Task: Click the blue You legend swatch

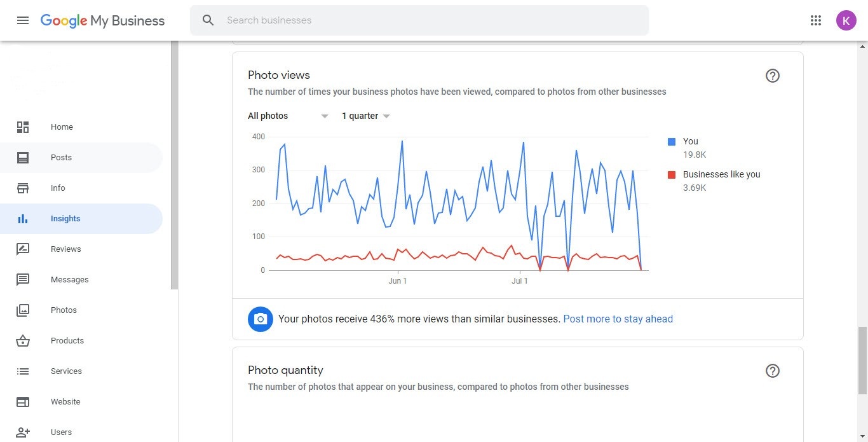Action: tap(672, 142)
